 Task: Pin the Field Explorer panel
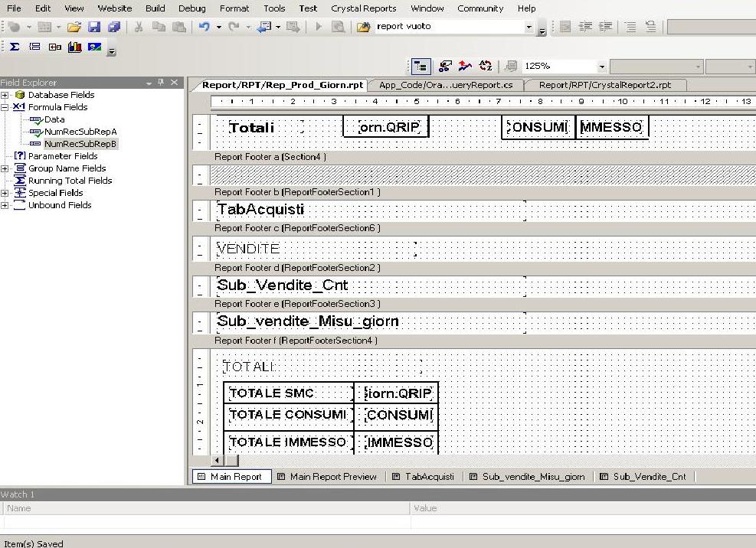[161, 83]
